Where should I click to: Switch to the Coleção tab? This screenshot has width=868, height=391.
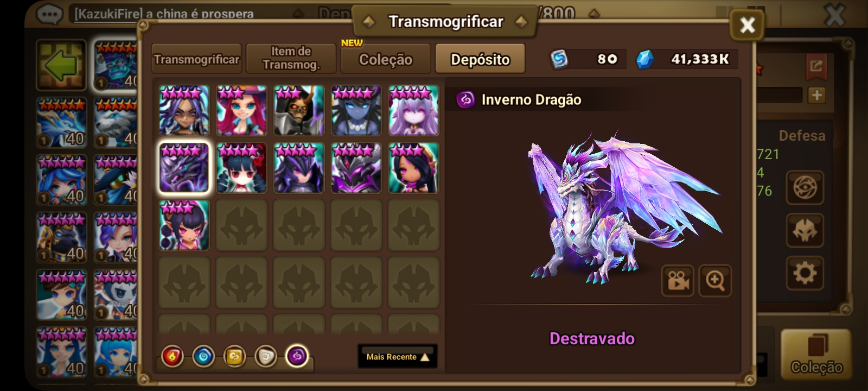[x=385, y=59]
